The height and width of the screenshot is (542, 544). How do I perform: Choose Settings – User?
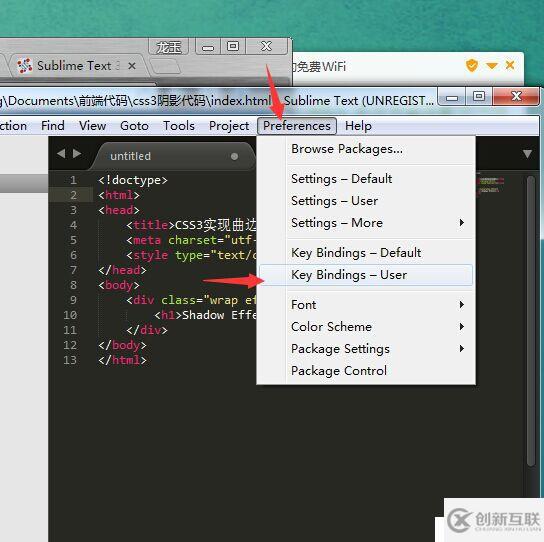(x=366, y=201)
